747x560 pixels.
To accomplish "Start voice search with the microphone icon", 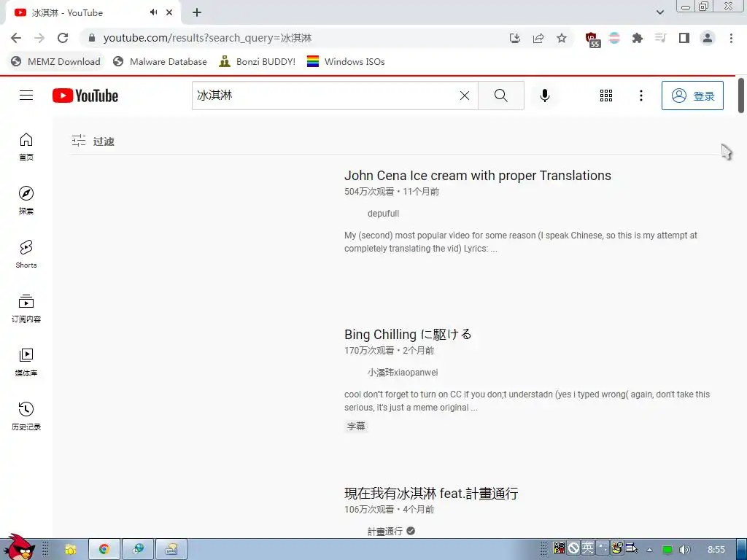I will coord(544,96).
